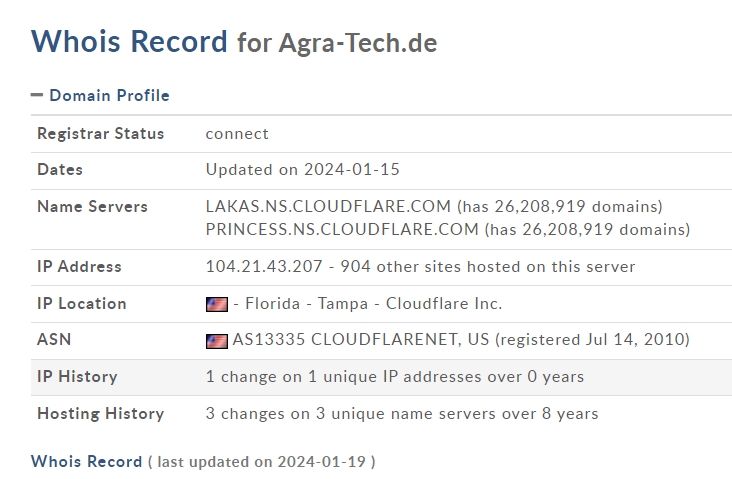The image size is (732, 479).
Task: Click the minus icon beside Domain Profile
Action: click(36, 95)
